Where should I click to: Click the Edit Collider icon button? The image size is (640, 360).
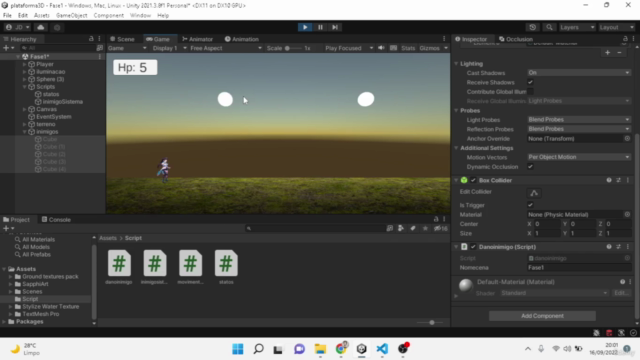(534, 193)
